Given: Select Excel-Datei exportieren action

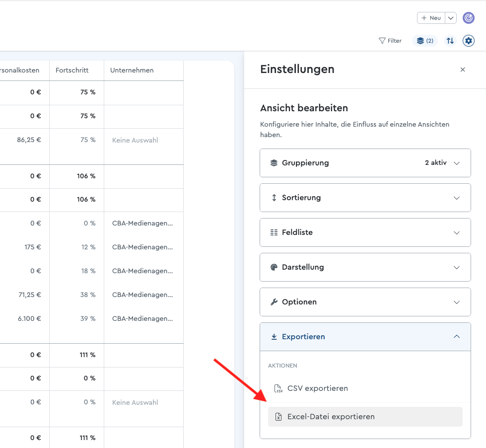Looking at the screenshot, I should (x=365, y=417).
